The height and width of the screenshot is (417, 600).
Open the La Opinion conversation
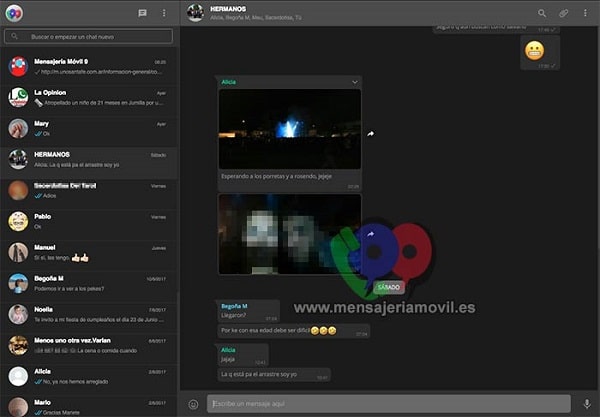[90, 97]
